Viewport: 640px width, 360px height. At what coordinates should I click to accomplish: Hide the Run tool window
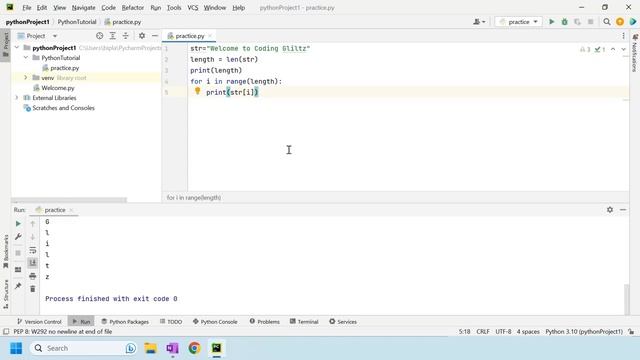623,209
